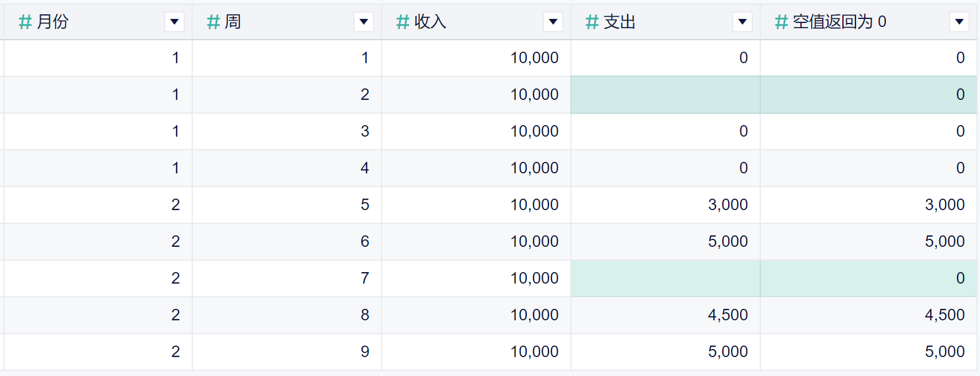Click the number type icon for 周
This screenshot has width=980, height=376.
pos(213,22)
